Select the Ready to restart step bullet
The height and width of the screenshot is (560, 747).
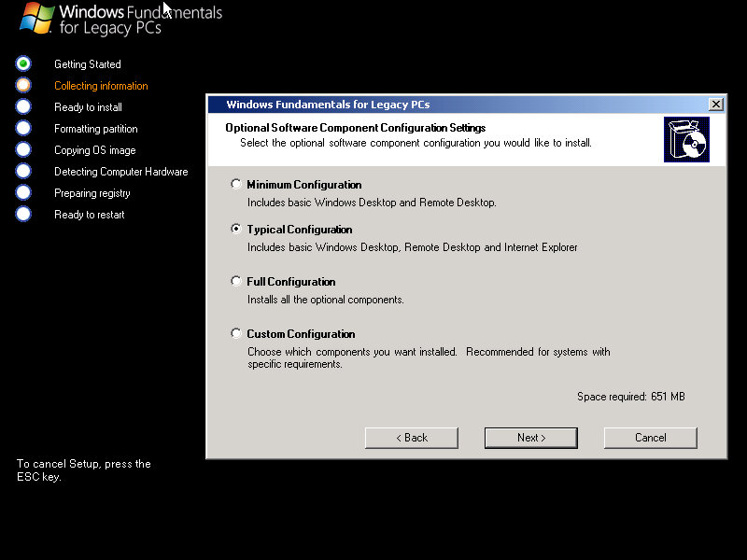(x=23, y=214)
